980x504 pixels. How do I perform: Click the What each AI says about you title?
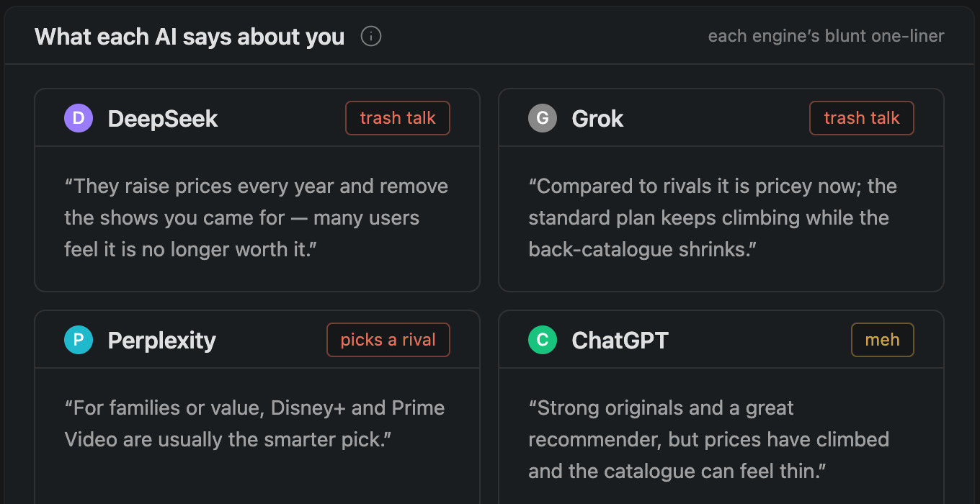(x=190, y=36)
